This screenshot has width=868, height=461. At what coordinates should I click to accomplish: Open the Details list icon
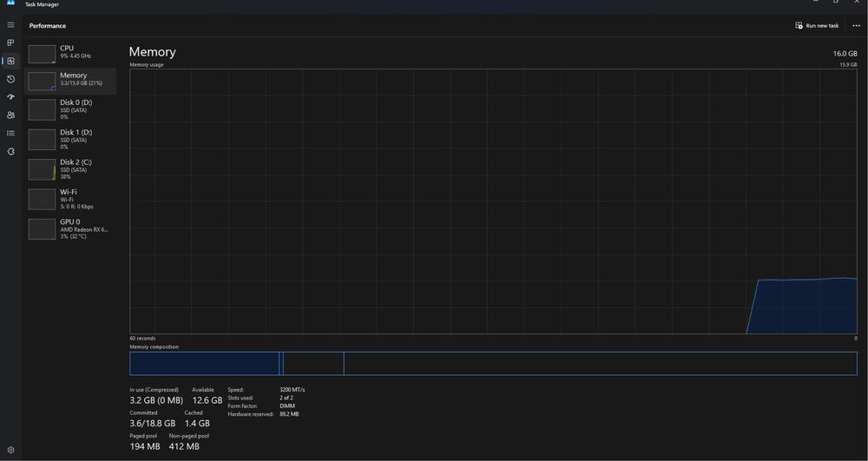click(10, 134)
